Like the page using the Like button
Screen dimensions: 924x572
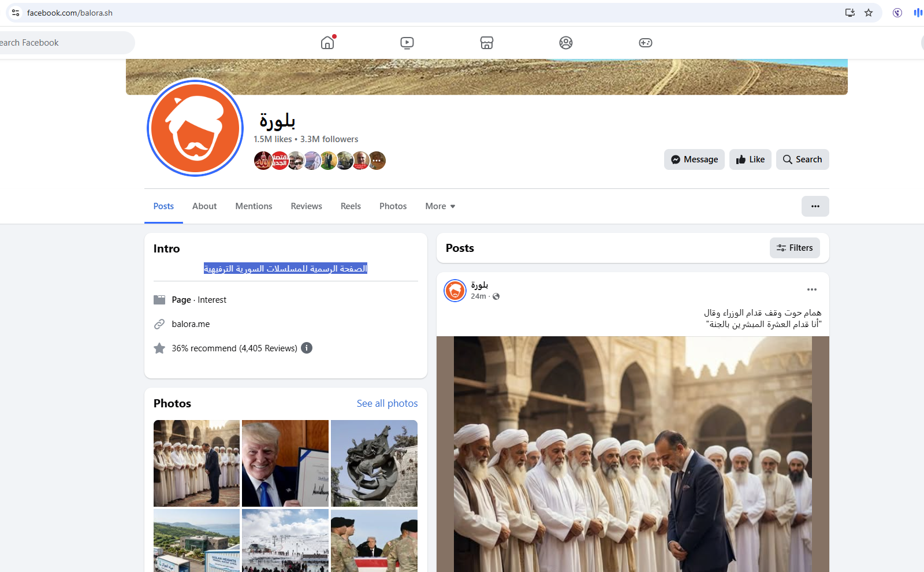click(750, 159)
